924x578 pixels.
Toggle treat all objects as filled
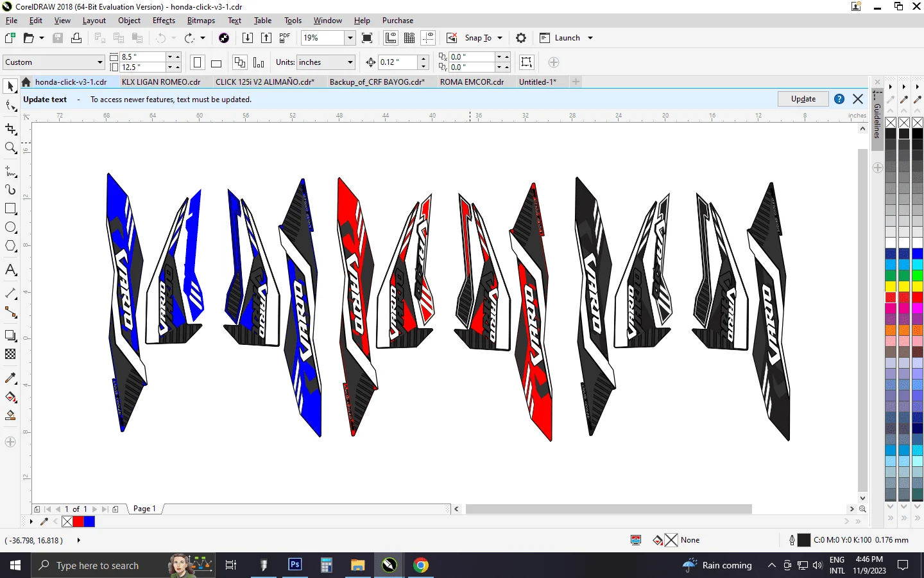pyautogui.click(x=527, y=62)
